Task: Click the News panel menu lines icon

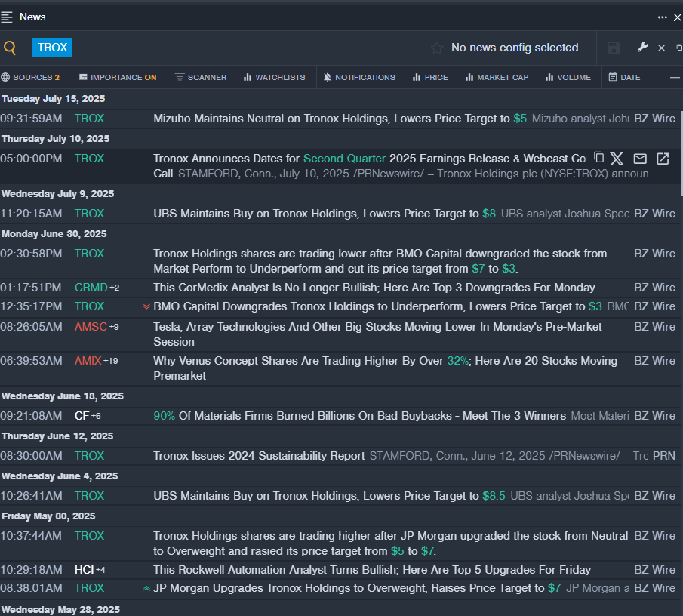Action: pos(7,17)
